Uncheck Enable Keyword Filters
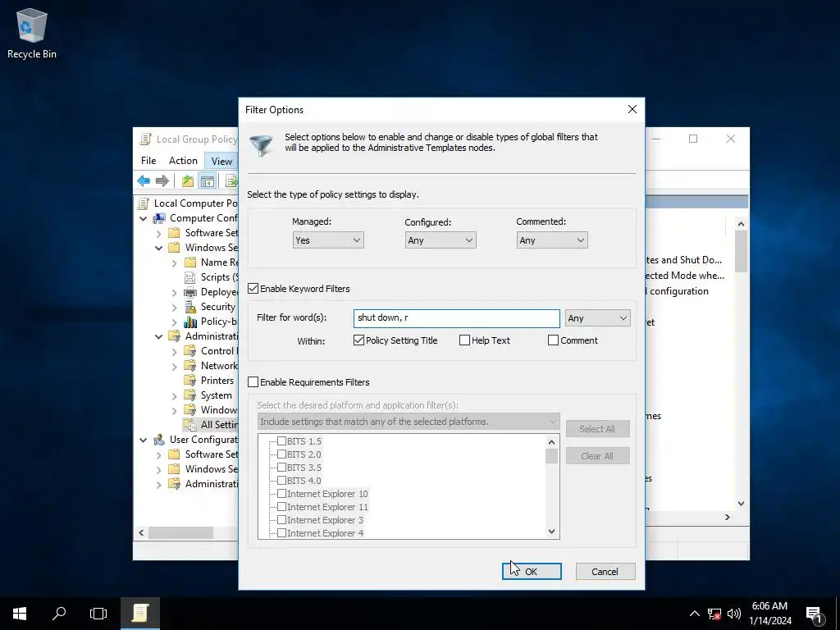 [x=253, y=289]
